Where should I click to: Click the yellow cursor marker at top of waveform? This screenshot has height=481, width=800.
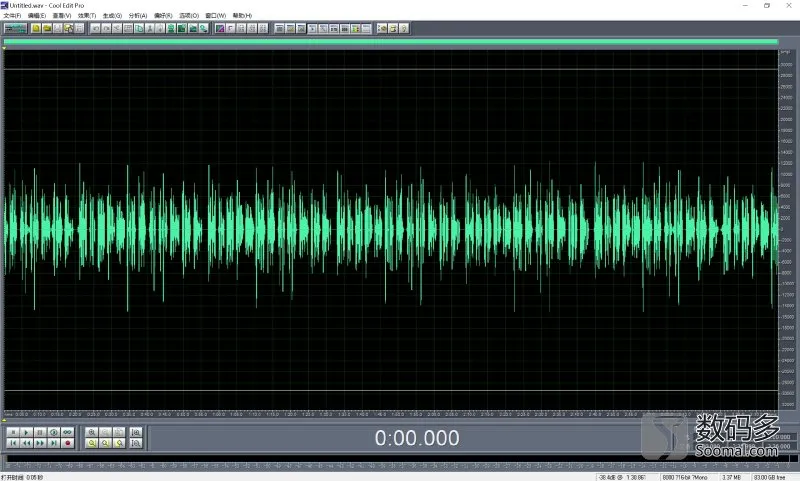coord(4,48)
